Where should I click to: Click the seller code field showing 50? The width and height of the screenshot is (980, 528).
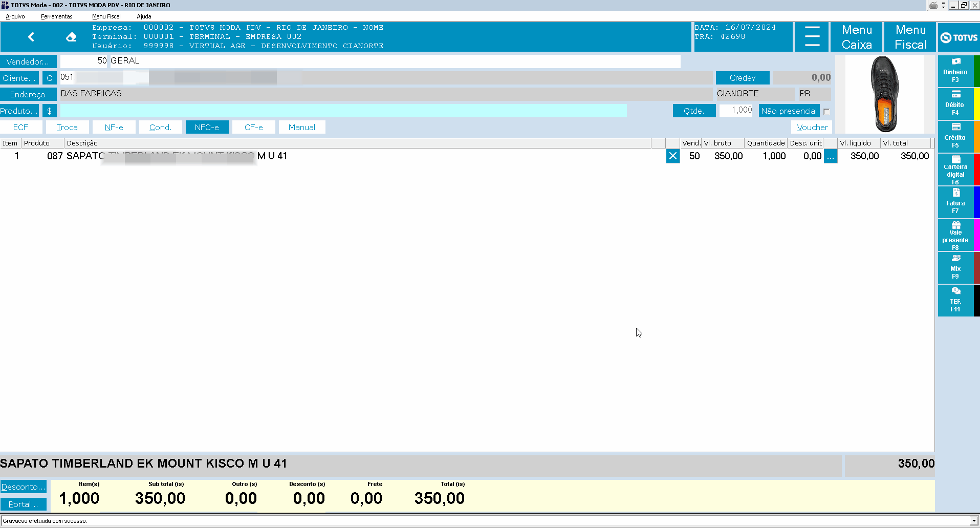pos(84,61)
